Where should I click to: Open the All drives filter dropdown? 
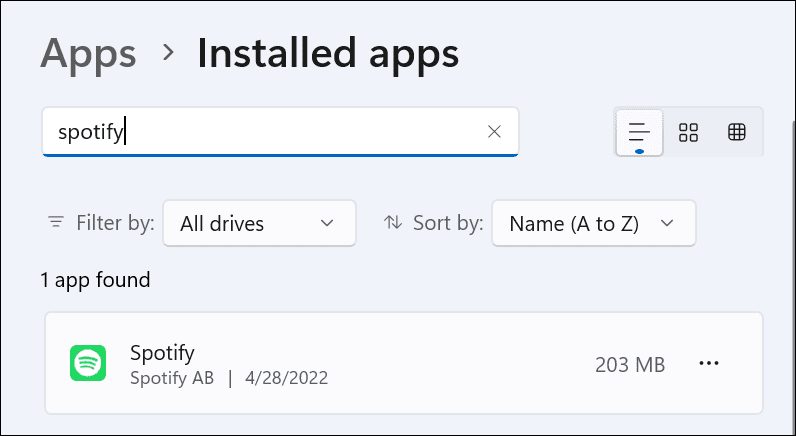pos(258,223)
